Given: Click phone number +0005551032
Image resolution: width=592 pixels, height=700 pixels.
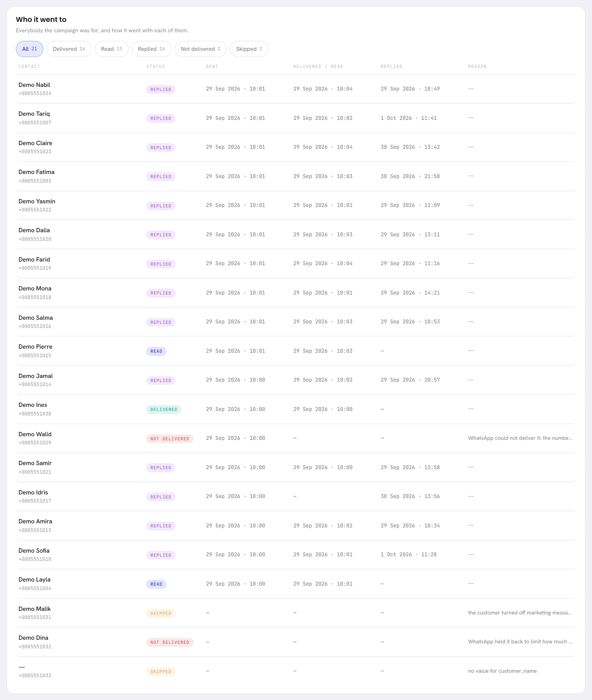Looking at the screenshot, I should pyautogui.click(x=35, y=647).
